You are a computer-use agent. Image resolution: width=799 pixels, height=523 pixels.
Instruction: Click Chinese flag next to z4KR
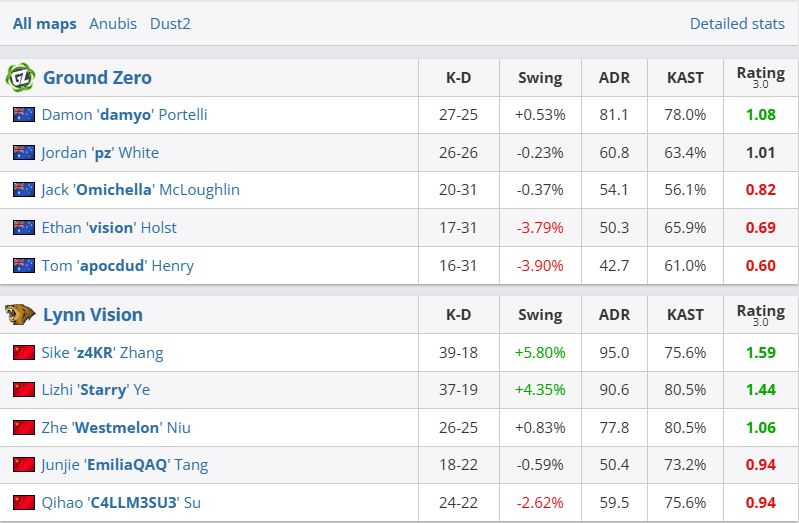pyautogui.click(x=23, y=352)
